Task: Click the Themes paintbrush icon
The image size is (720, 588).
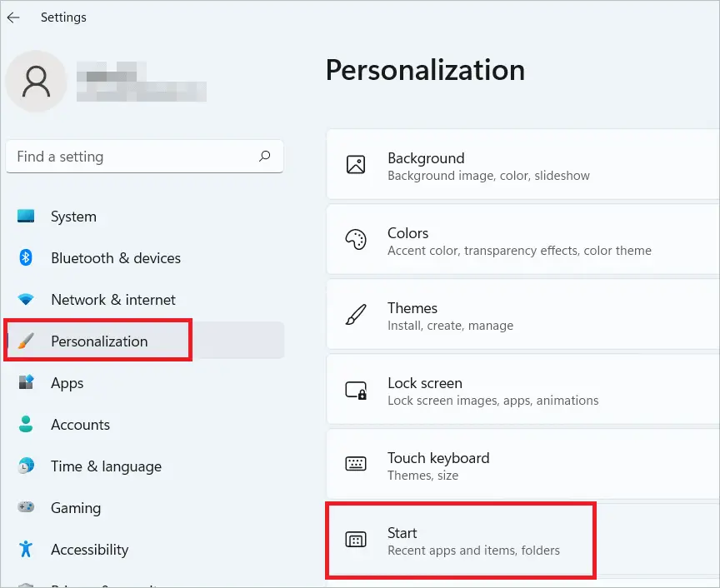Action: click(357, 315)
